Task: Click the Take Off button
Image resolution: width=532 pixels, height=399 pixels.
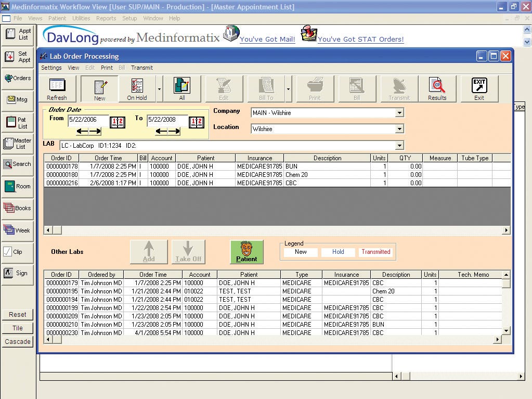Action: [x=188, y=252]
